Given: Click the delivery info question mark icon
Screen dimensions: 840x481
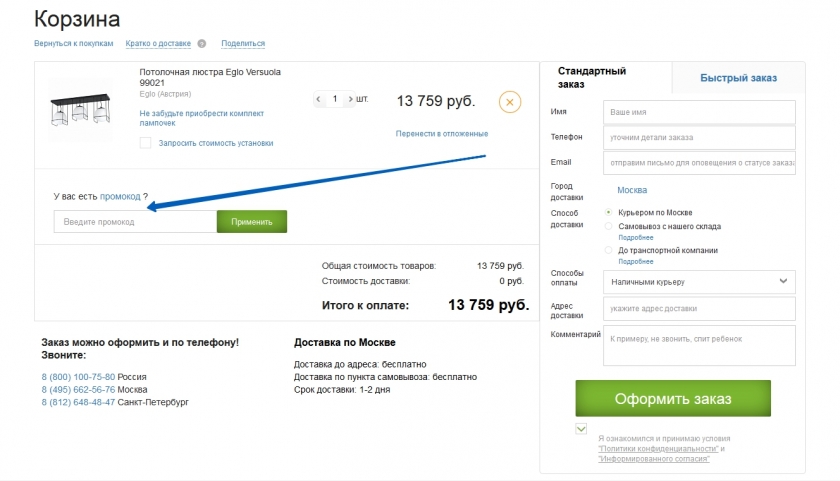Looking at the screenshot, I should coord(202,44).
